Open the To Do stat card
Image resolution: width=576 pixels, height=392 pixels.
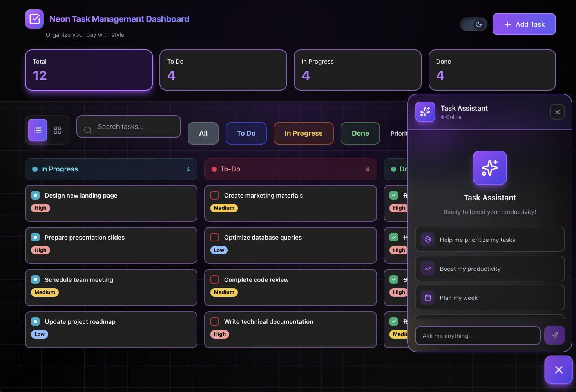pos(223,70)
